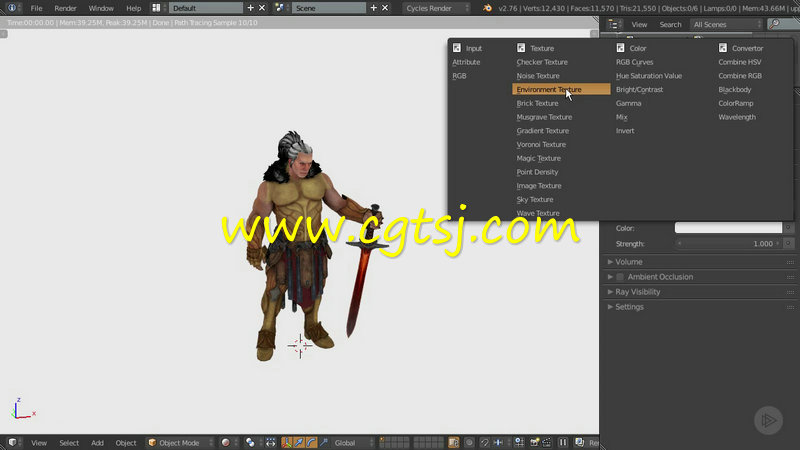Toggle manipulate center points icon
Viewport: 800px width, 450px height.
coord(270,442)
